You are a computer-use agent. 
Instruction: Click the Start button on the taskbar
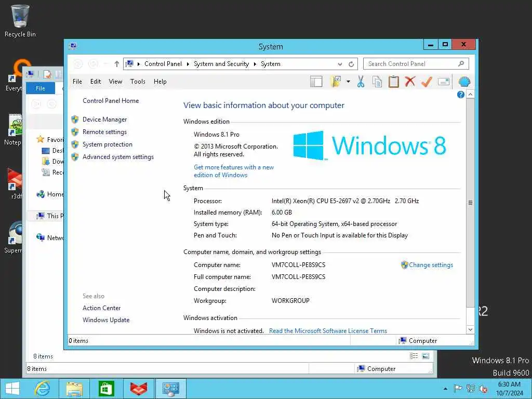pos(12,389)
